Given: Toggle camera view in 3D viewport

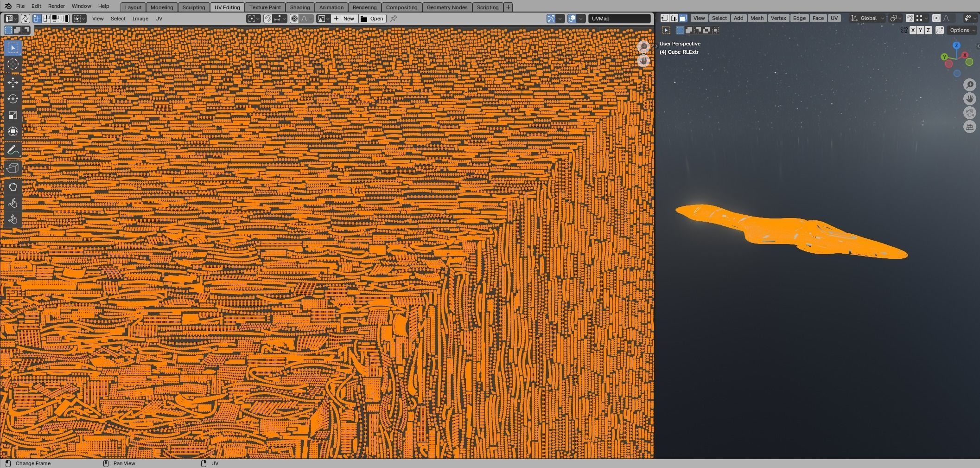Looking at the screenshot, I should click(970, 113).
